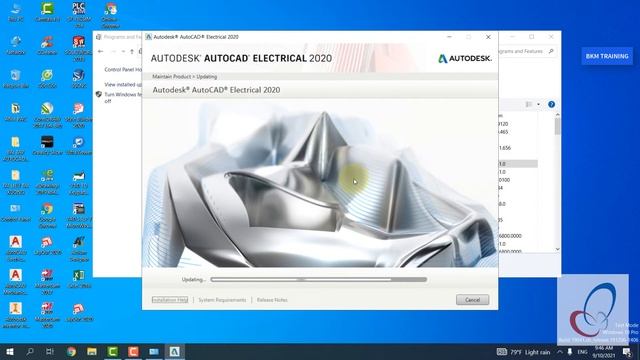
Task: Click Control Panel Home link
Action: pyautogui.click(x=123, y=69)
